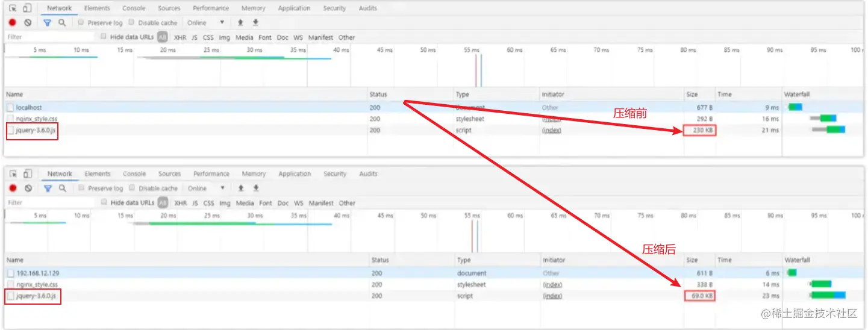
Task: Focus Filter text field in lower DevTools
Action: (50, 203)
